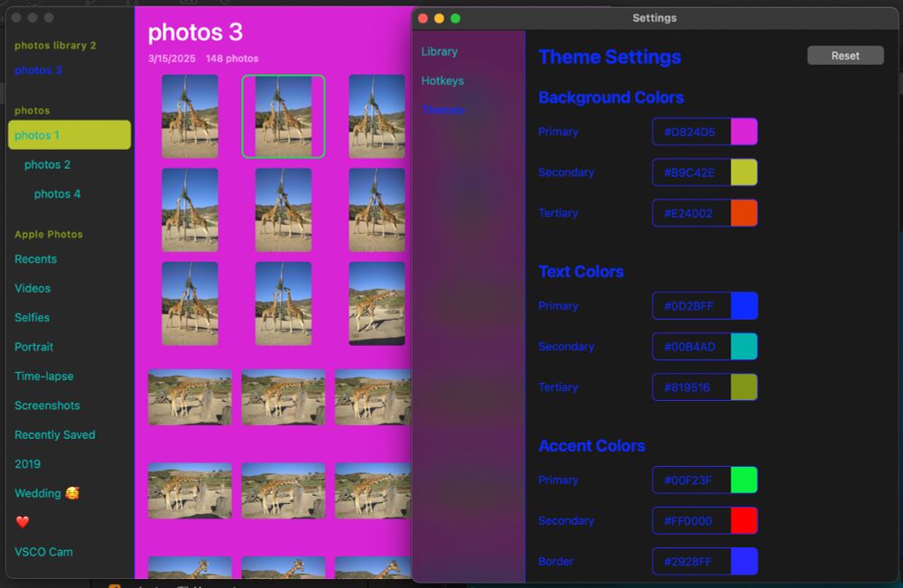
Task: Edit the #D824D5 hex field
Action: coord(692,132)
